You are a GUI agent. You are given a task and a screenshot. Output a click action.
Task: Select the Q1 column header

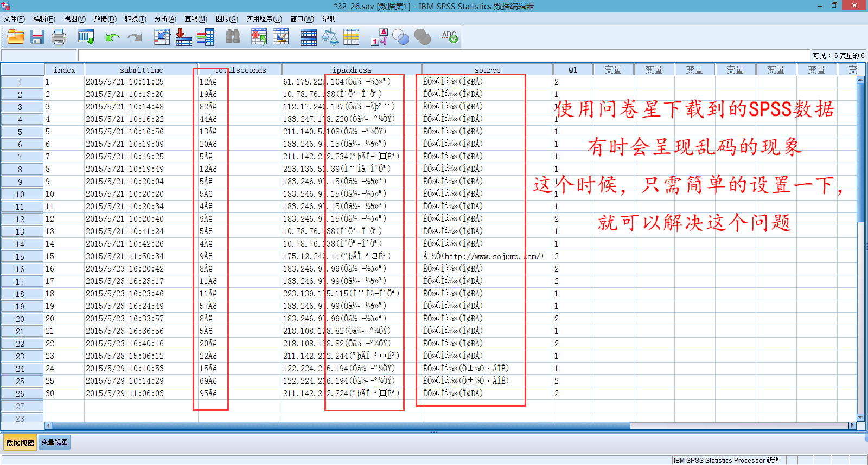(573, 69)
